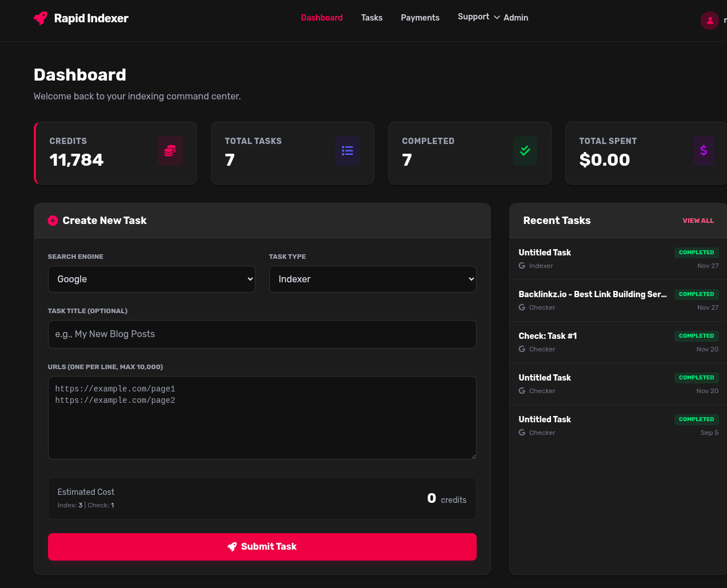Click the textarea resize grip handle
Viewport: 727px width, 588px height.
[x=473, y=457]
